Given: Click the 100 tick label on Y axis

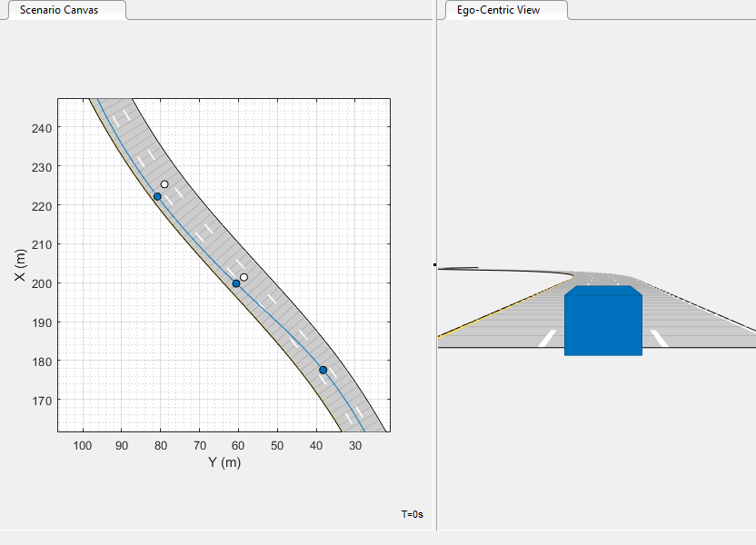Looking at the screenshot, I should tap(83, 446).
